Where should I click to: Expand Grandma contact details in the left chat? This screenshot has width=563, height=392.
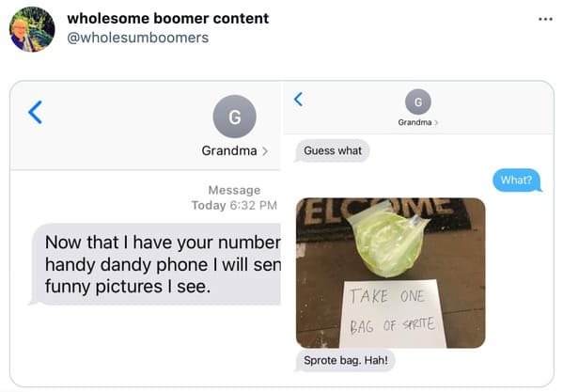coord(234,150)
